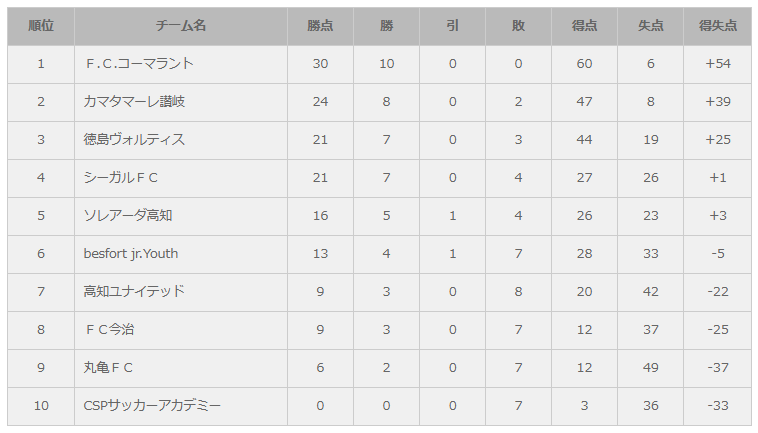Select the 丸亀ＦＣ team cell
This screenshot has width=758, height=433.
108,368
